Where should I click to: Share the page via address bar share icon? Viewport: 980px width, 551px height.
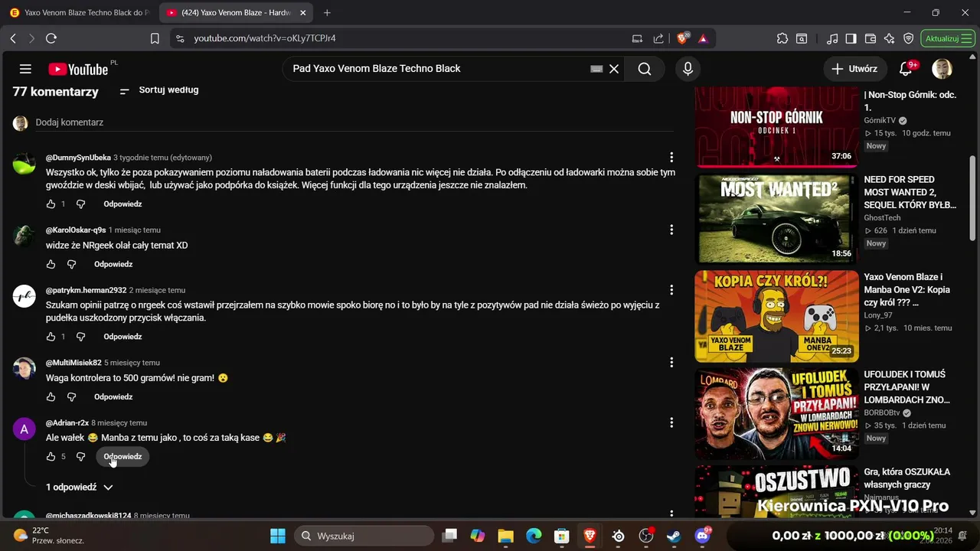point(658,38)
